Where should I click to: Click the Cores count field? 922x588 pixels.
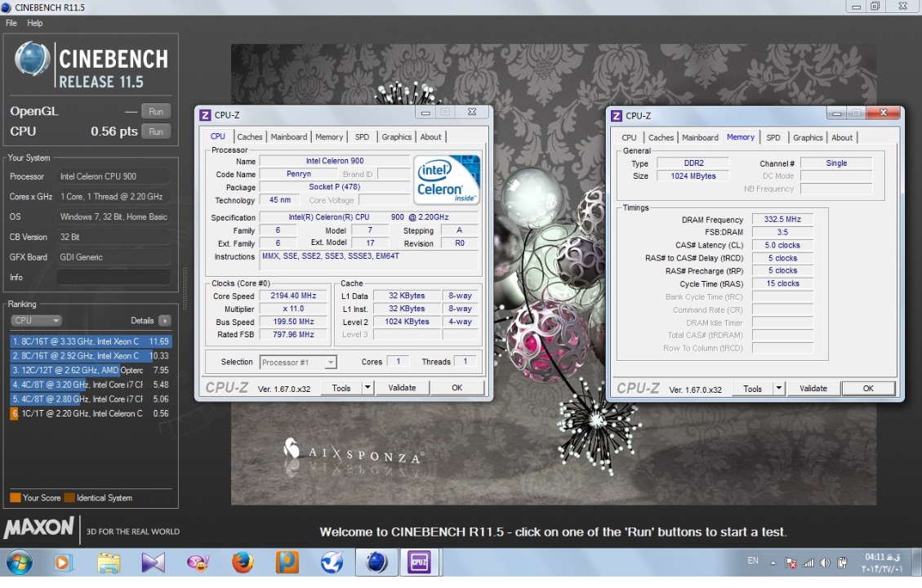pyautogui.click(x=398, y=362)
